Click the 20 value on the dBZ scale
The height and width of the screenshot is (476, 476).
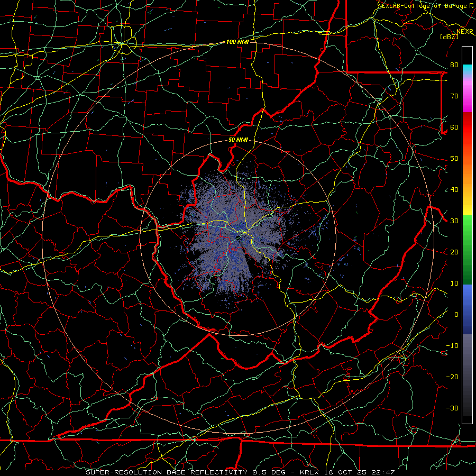(454, 252)
